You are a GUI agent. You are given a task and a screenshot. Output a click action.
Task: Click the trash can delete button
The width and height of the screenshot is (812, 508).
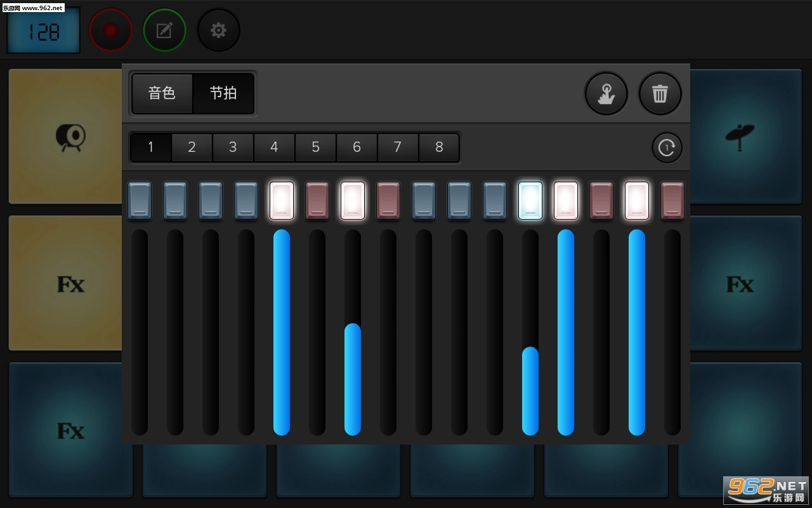[x=660, y=94]
